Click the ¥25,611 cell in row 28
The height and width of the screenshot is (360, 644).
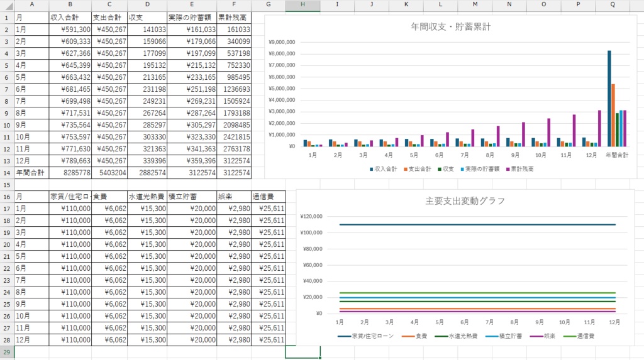[x=268, y=340]
